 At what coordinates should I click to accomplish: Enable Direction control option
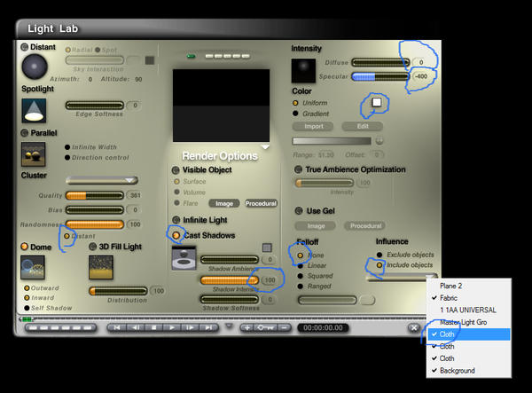tap(67, 158)
